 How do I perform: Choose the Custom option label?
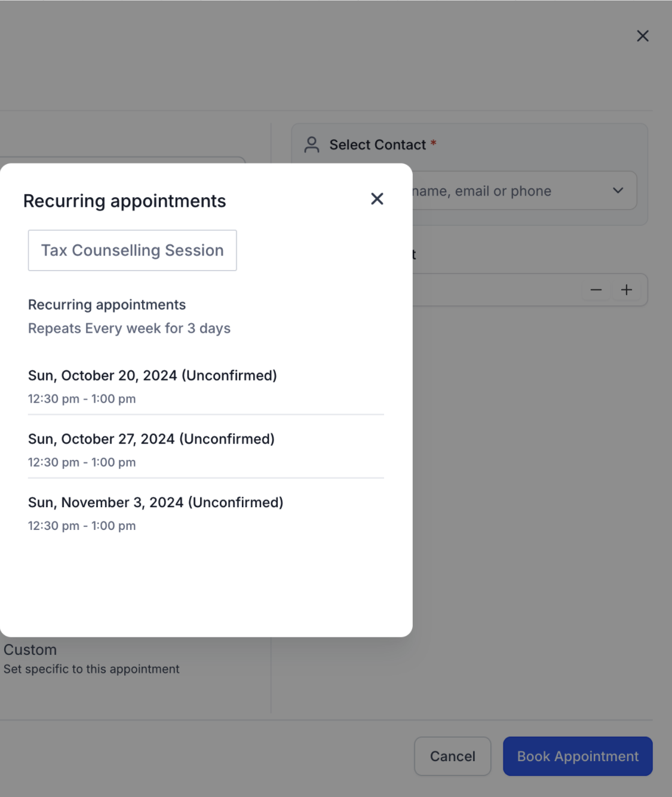pos(30,649)
